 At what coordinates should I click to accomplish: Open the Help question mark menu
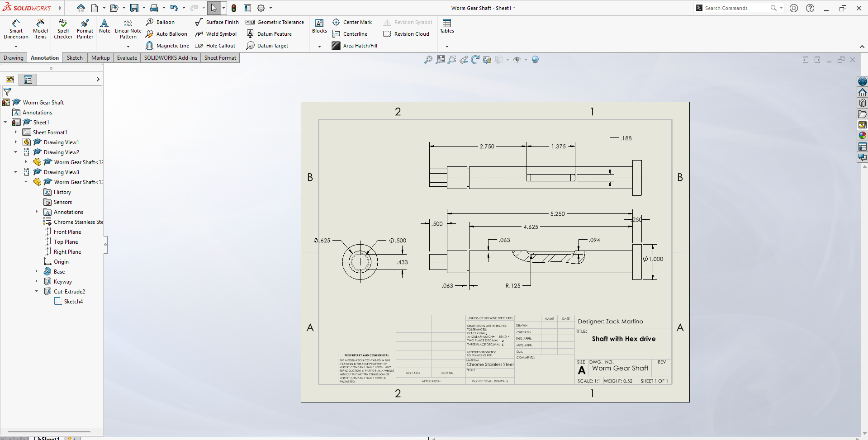point(810,8)
